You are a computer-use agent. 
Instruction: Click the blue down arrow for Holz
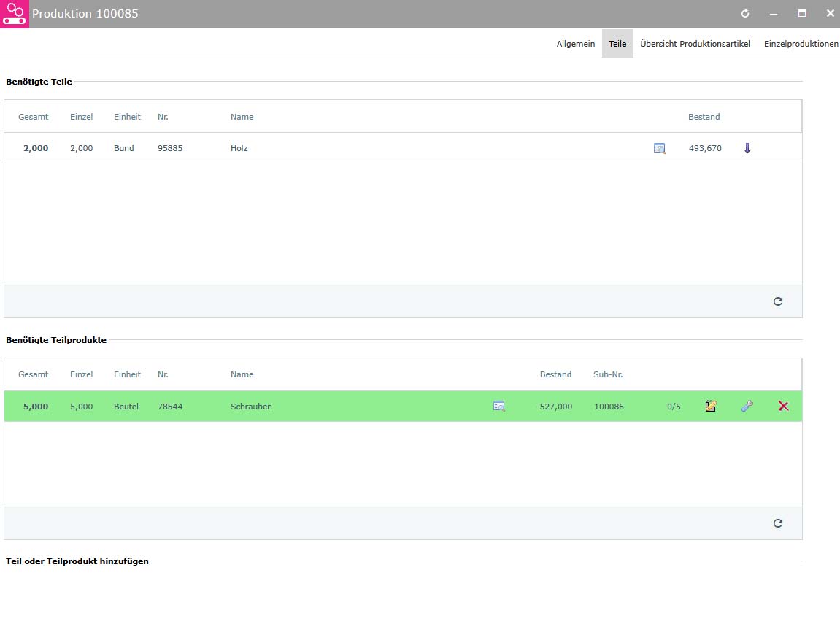click(x=747, y=148)
